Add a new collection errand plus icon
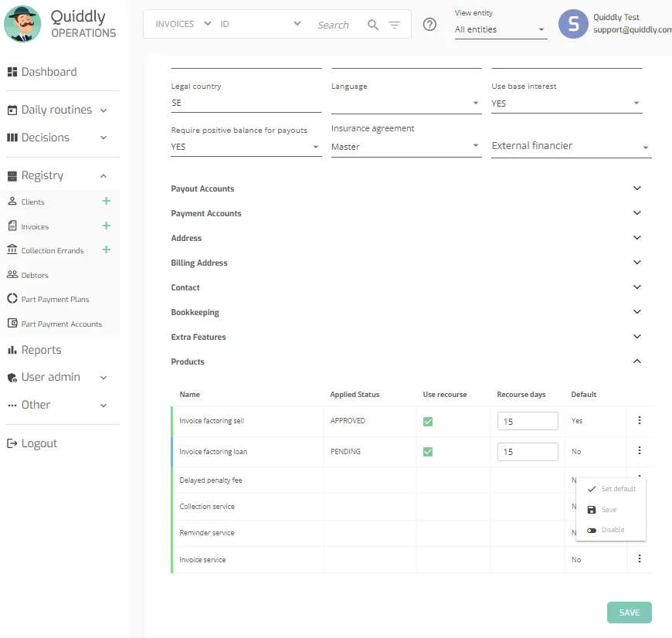Viewport: 672px width, 638px height. pos(107,249)
